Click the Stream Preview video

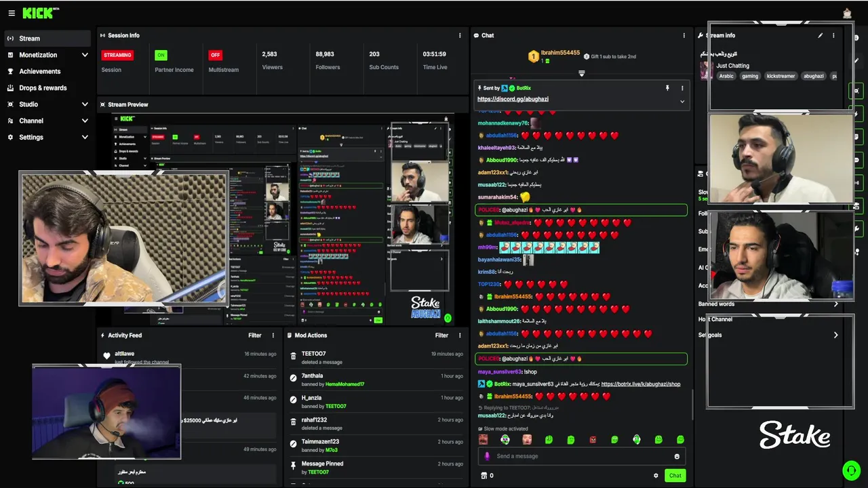[283, 219]
